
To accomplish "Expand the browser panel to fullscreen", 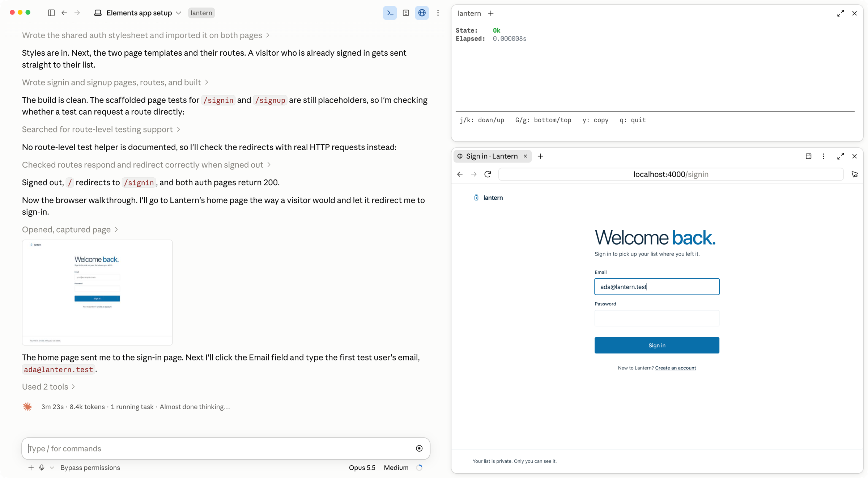I will pos(841,156).
